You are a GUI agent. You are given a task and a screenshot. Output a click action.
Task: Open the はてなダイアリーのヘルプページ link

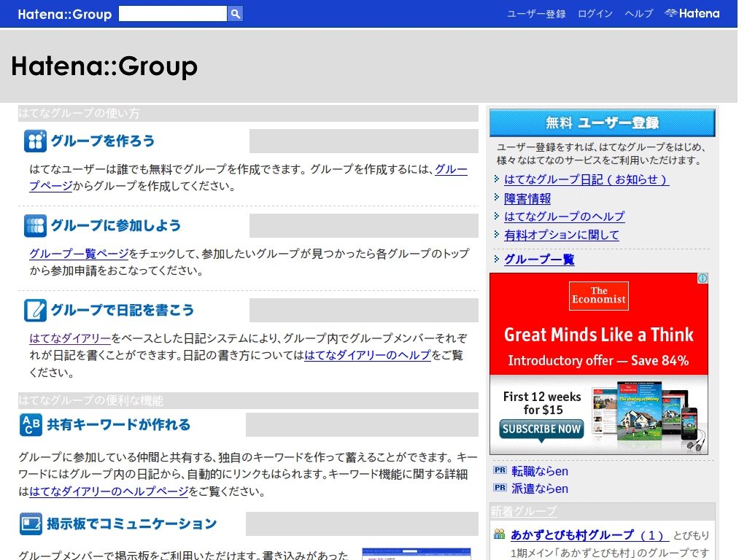tap(109, 491)
